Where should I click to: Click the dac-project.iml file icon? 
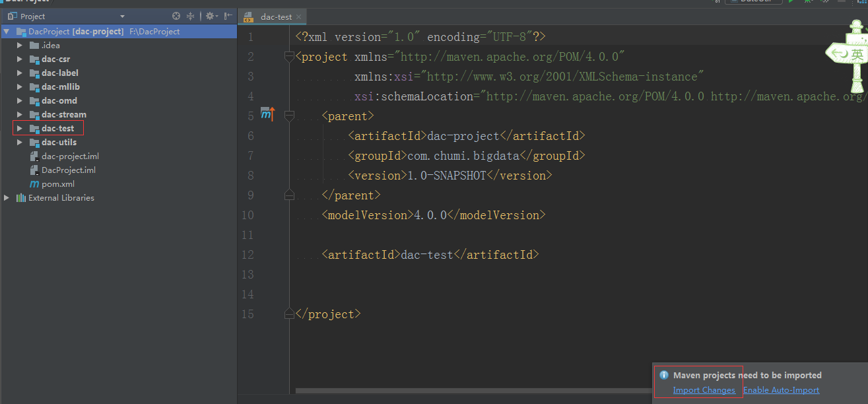click(34, 156)
